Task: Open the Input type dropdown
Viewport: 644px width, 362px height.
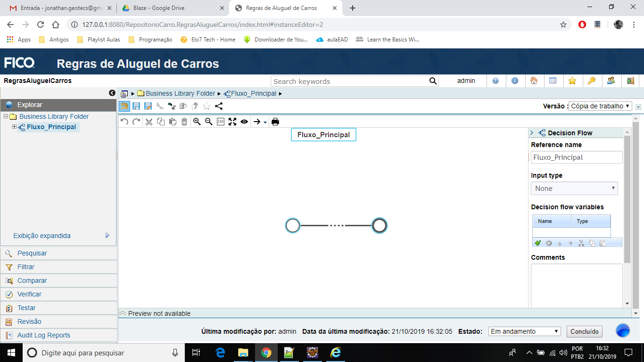Action: [x=574, y=188]
